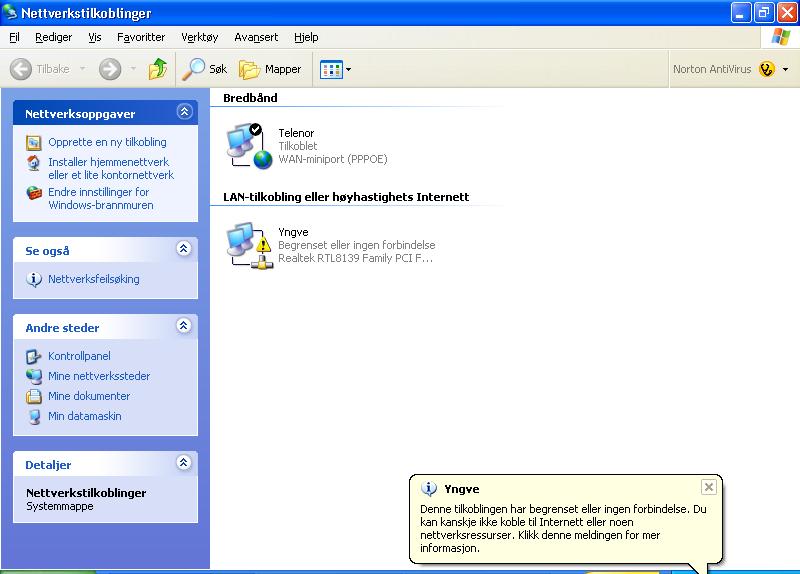This screenshot has width=800, height=574.
Task: Click the Norton AntiVirus icon
Action: point(766,69)
